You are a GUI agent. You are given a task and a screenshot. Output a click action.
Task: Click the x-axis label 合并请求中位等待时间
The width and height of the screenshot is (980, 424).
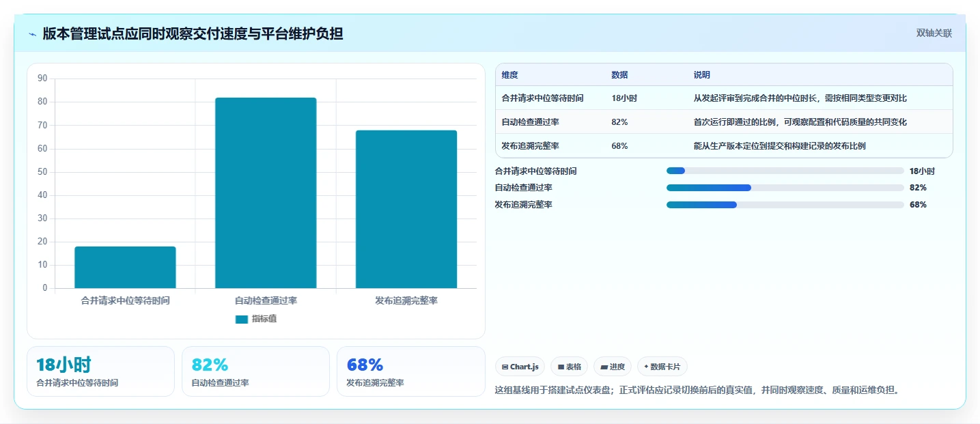[125, 300]
